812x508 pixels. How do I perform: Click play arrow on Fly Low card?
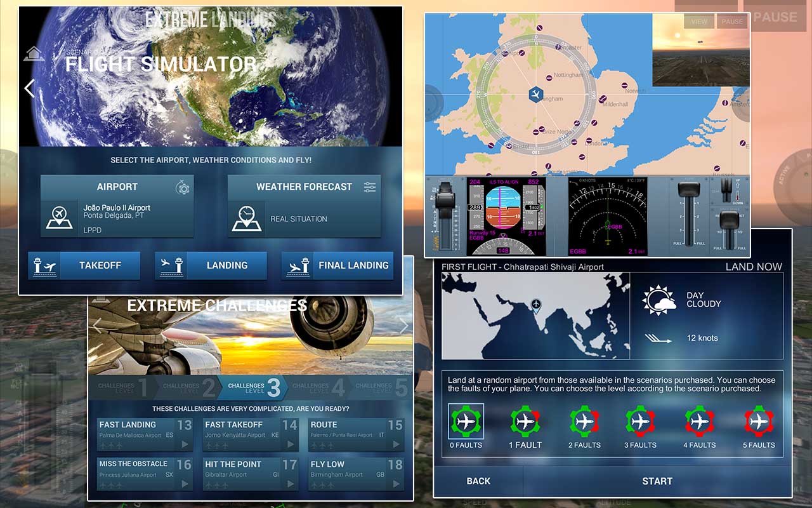tap(397, 483)
